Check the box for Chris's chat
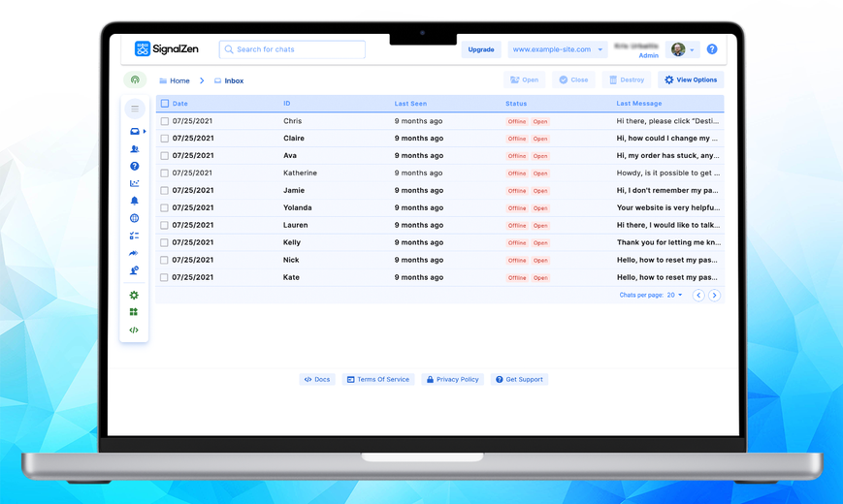The height and width of the screenshot is (504, 843). 165,121
